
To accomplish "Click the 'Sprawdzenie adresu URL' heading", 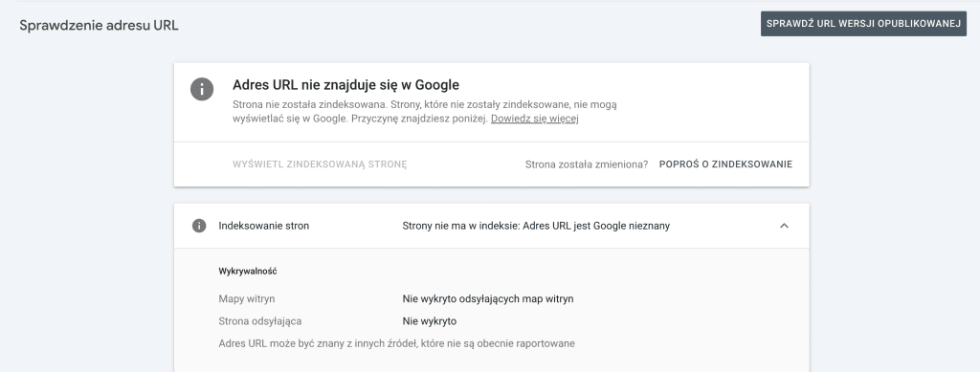I will pos(99,26).
